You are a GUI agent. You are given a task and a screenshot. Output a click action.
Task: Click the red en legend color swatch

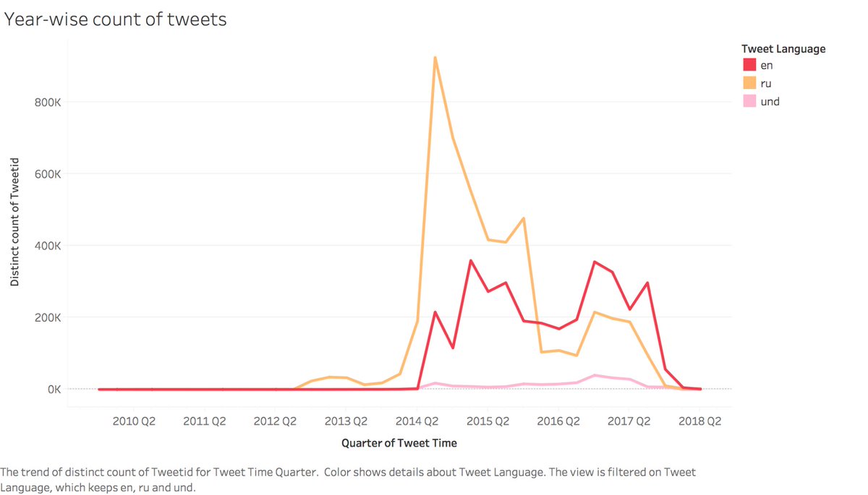pos(749,66)
